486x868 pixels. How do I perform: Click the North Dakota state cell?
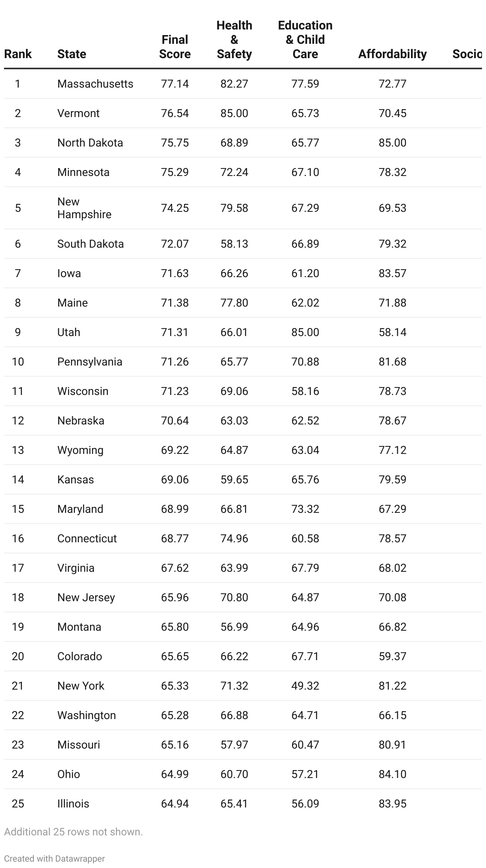click(x=90, y=143)
